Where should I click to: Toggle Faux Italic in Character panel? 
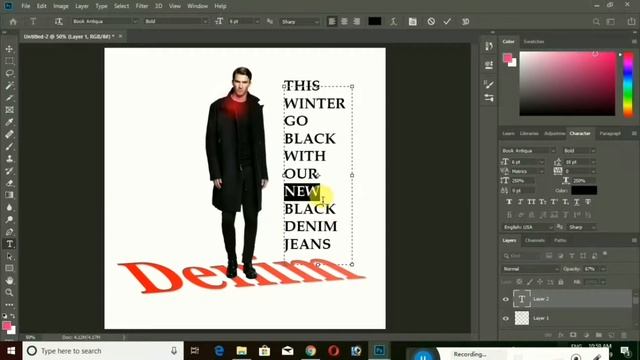click(520, 202)
